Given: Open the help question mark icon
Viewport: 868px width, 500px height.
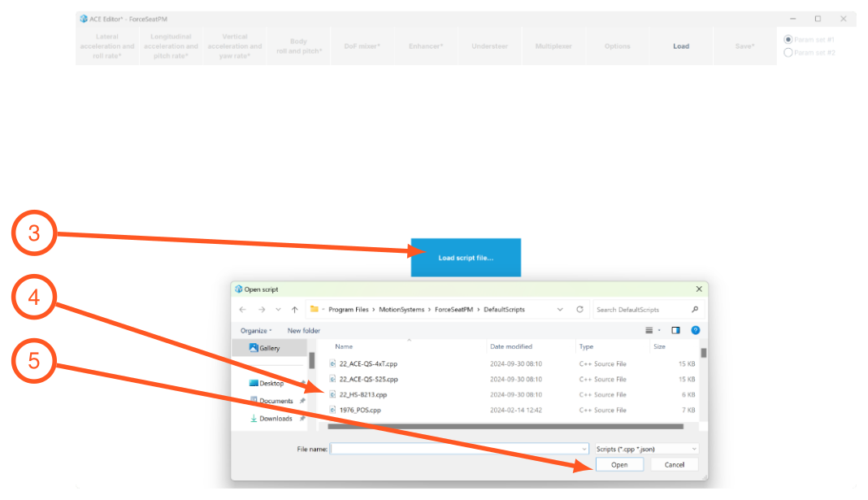Looking at the screenshot, I should (695, 331).
